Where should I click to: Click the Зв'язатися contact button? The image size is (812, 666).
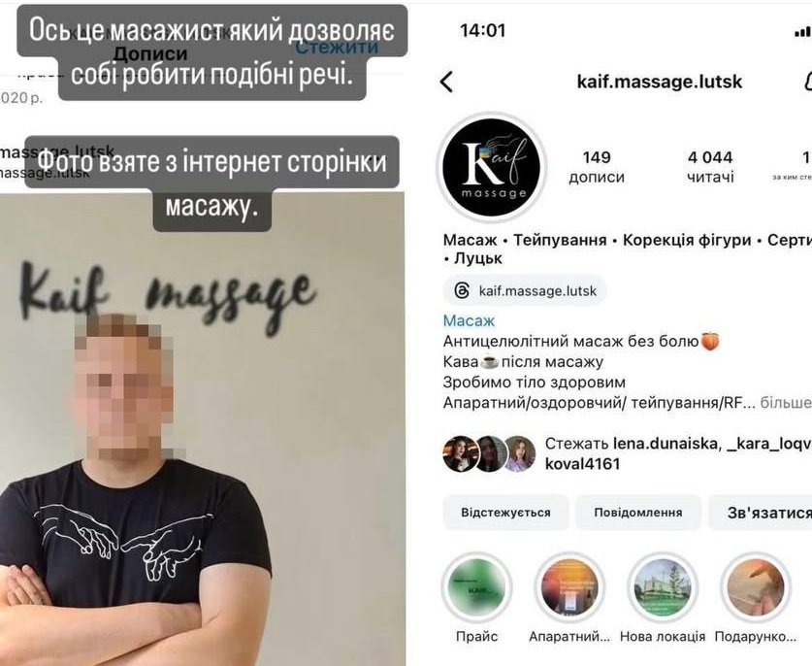coord(764,513)
